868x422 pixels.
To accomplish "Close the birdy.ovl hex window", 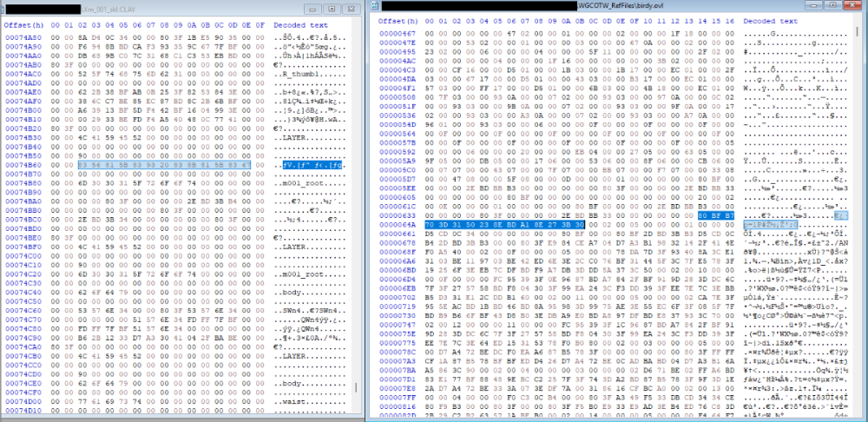I will click(853, 6).
